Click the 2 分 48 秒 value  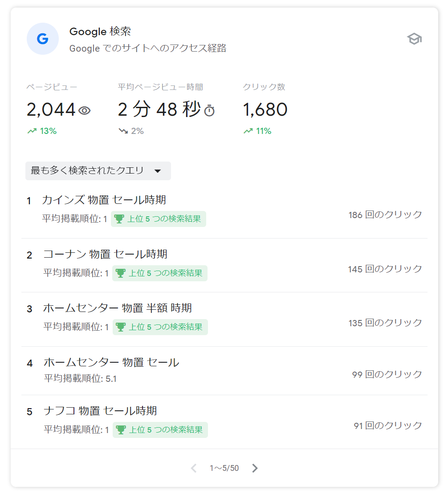coord(159,109)
